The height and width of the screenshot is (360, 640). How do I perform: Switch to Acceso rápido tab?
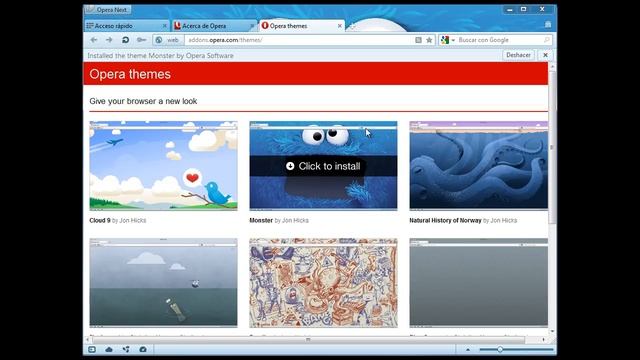(127, 26)
